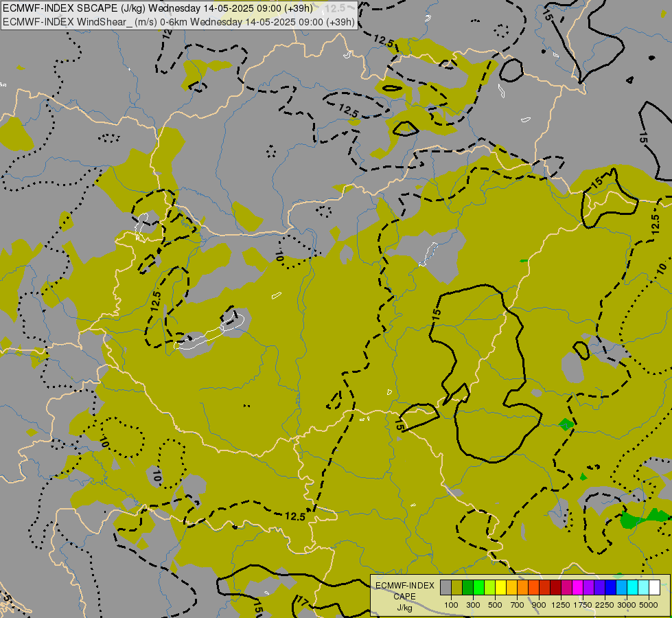The height and width of the screenshot is (618, 672).
Task: Click the orange legend swatch above 700
Action: click(522, 587)
